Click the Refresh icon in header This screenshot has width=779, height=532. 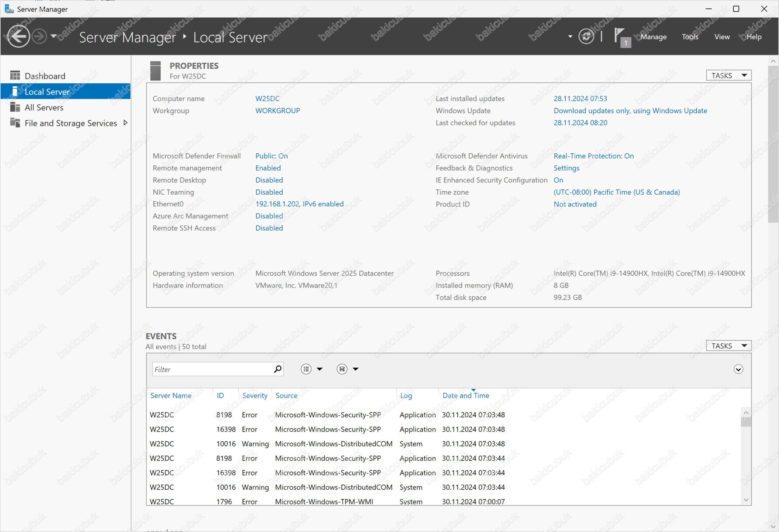click(586, 36)
